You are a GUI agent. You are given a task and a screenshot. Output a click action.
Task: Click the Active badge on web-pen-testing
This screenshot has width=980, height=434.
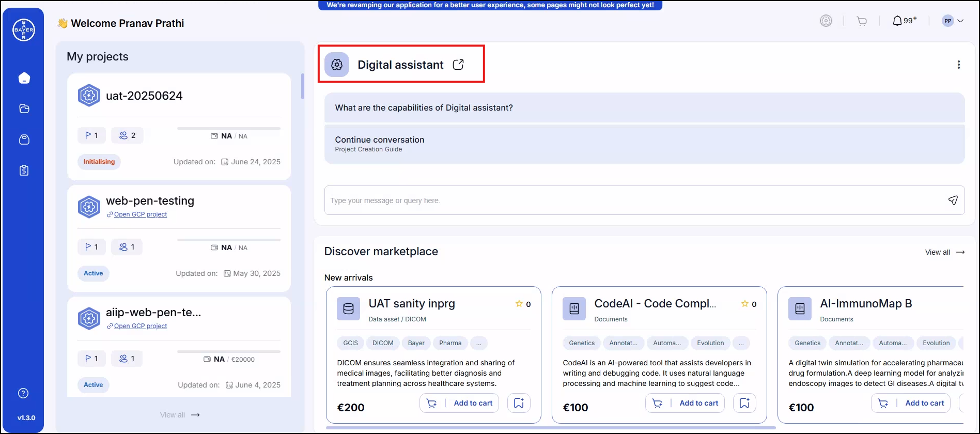pyautogui.click(x=94, y=273)
